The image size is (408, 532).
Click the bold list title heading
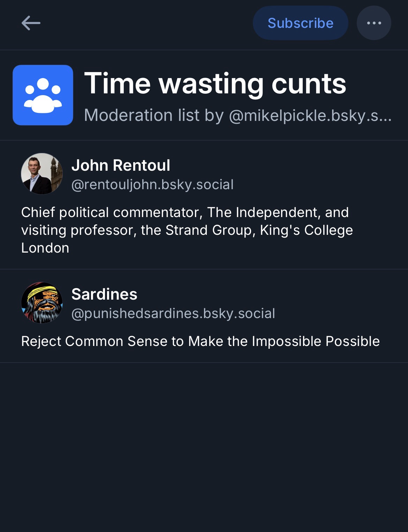pos(215,84)
